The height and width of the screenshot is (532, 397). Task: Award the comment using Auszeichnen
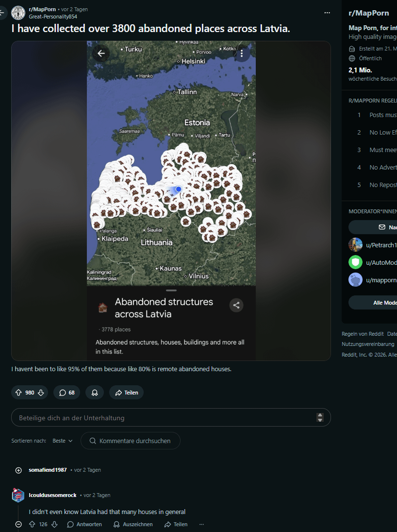point(133,524)
